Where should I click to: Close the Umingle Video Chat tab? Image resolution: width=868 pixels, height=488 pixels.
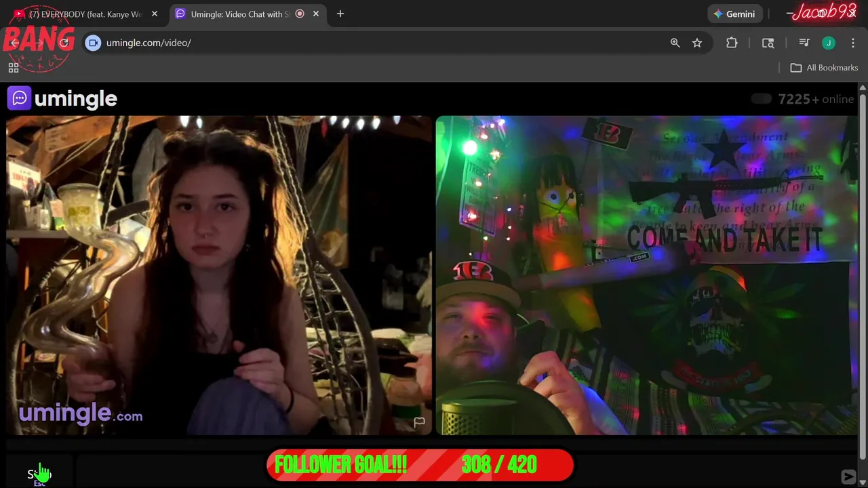316,14
